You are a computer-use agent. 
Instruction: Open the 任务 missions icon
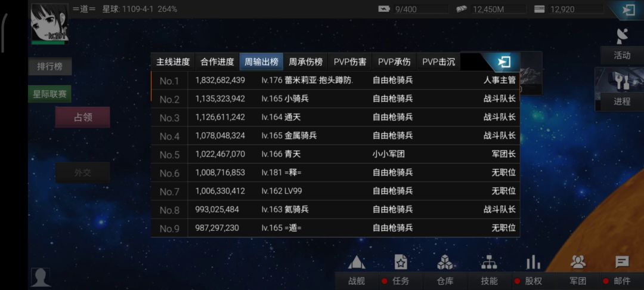[x=401, y=263]
